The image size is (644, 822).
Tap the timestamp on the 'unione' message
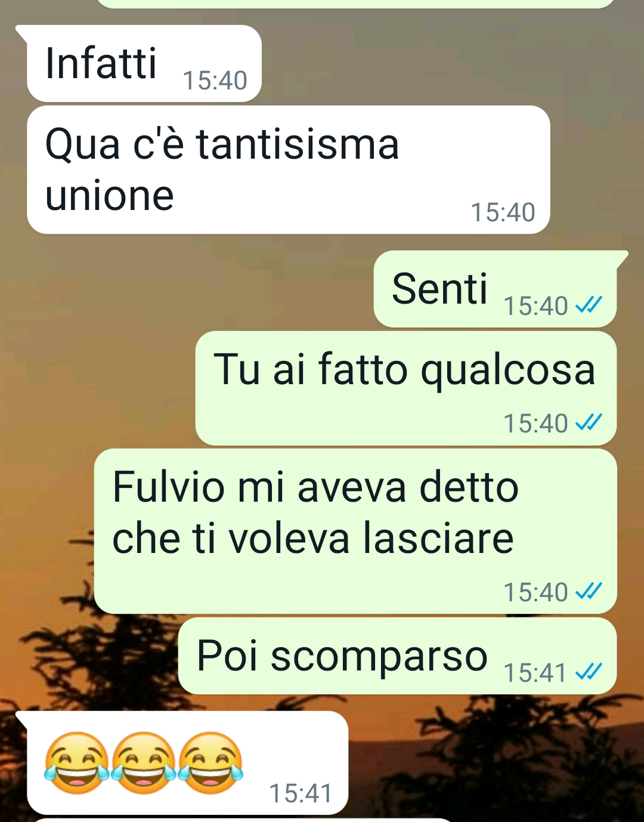[x=503, y=212]
